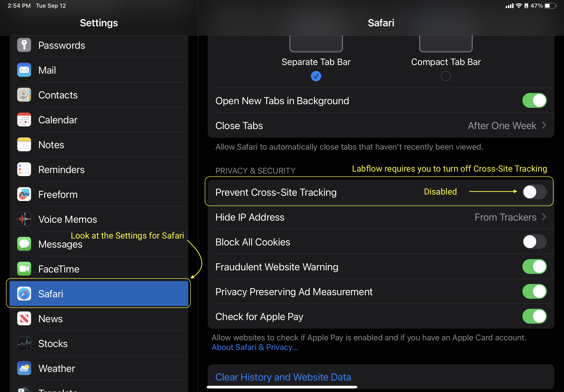This screenshot has width=564, height=392.
Task: Tap the Notes app icon
Action: click(x=24, y=144)
